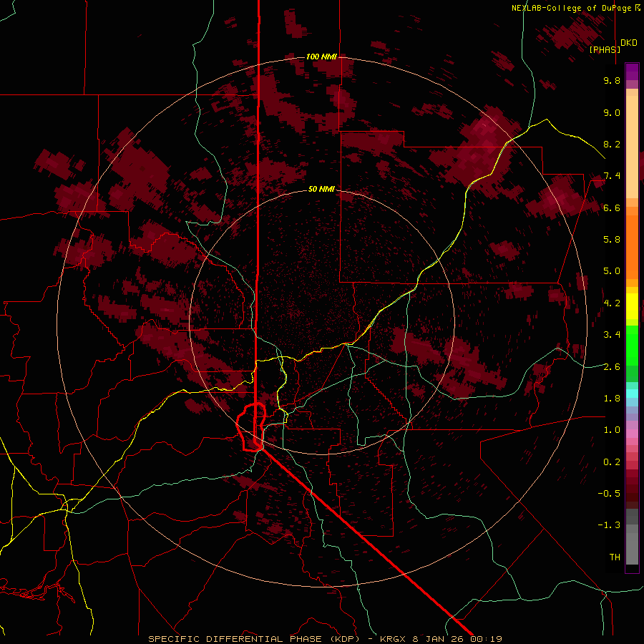Viewport: 644px width, 644px height.
Task: Click the thick red outlined polygon on the map
Action: [x=251, y=427]
